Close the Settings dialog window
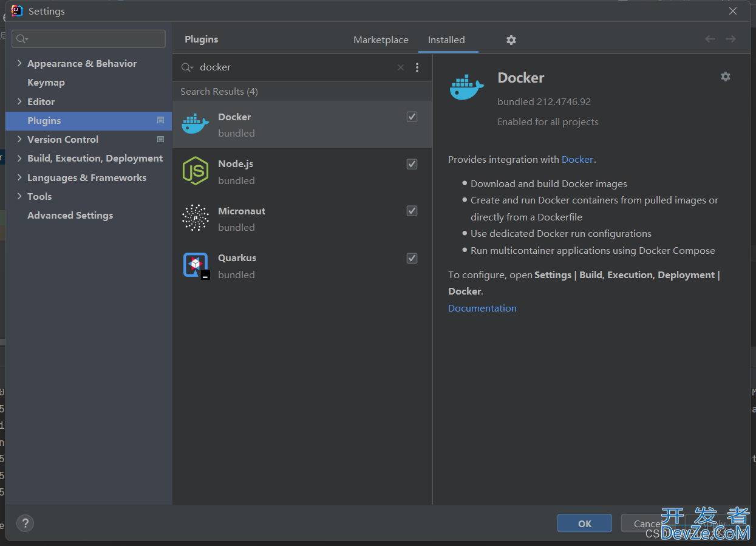This screenshot has width=756, height=546. 733,11
